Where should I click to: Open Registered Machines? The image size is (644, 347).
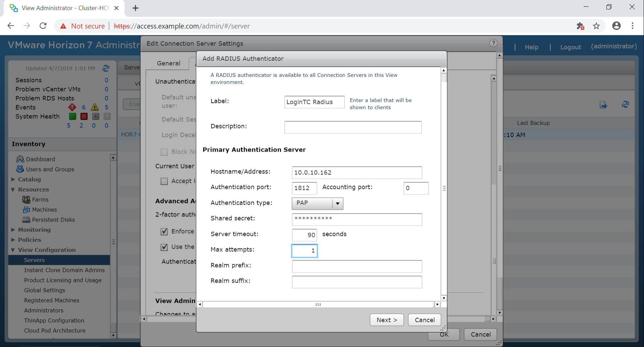click(52, 300)
